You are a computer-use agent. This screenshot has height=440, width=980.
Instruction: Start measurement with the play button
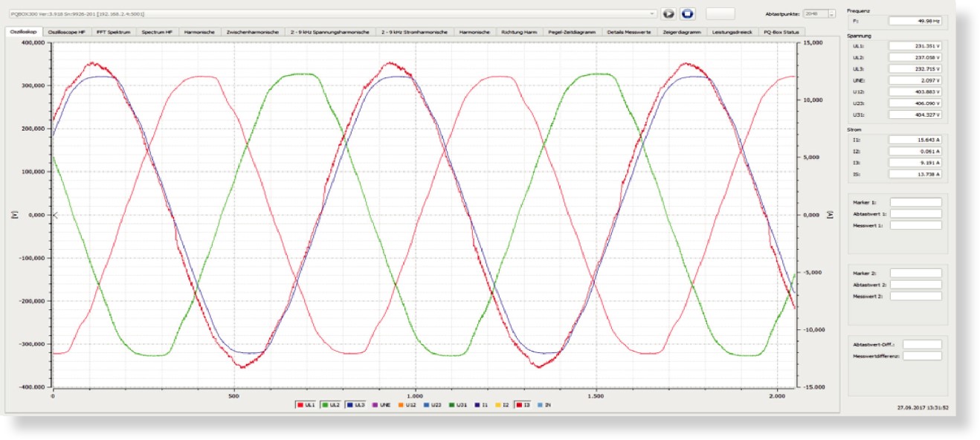668,13
